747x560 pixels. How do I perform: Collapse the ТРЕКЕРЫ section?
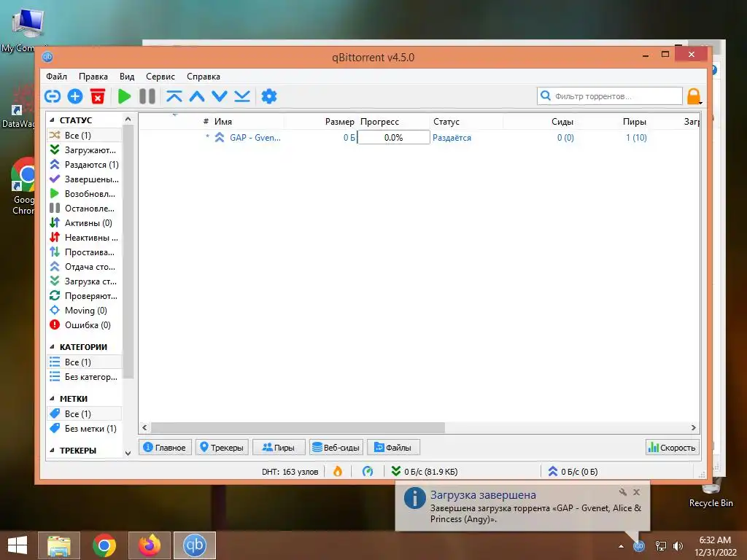52,450
